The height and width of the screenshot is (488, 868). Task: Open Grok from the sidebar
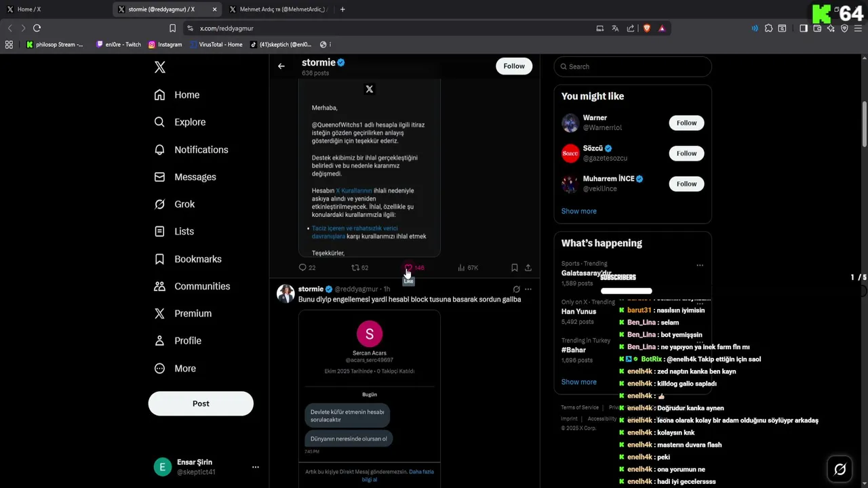coord(174,204)
